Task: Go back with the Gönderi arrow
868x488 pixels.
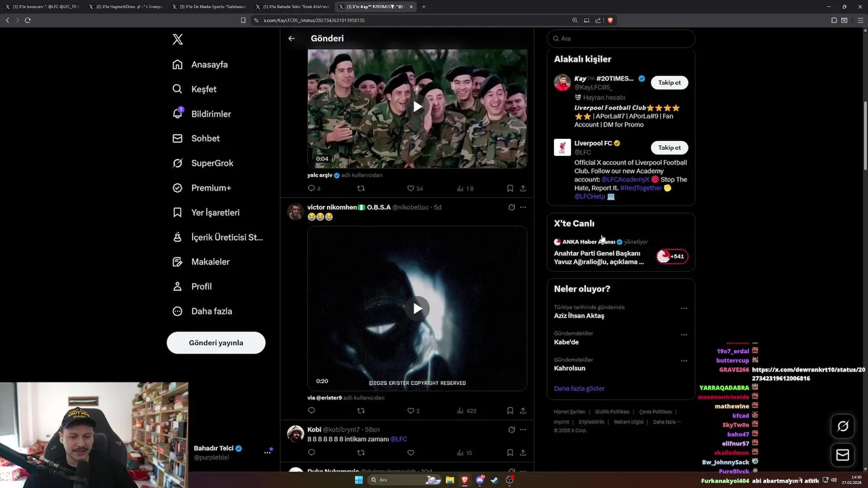Action: pos(292,39)
